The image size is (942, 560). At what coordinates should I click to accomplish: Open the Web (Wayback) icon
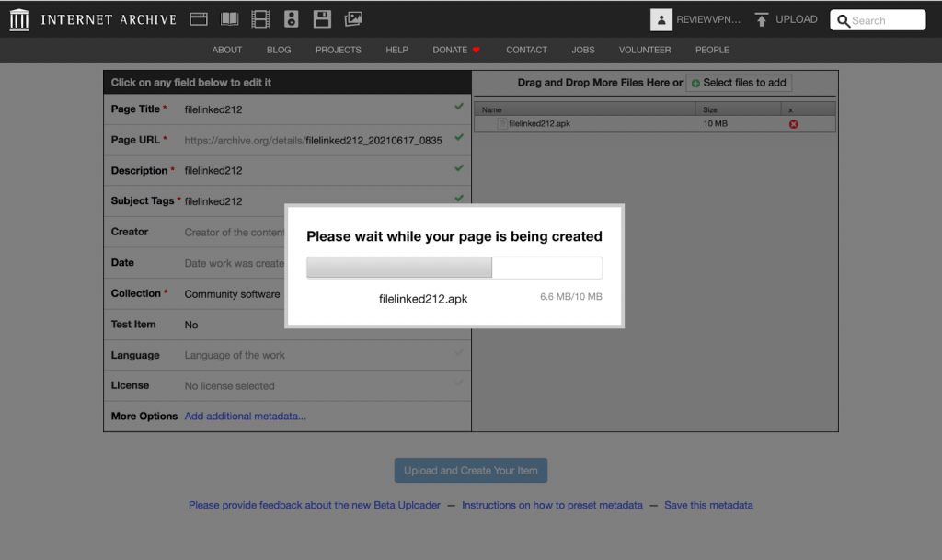click(x=199, y=19)
